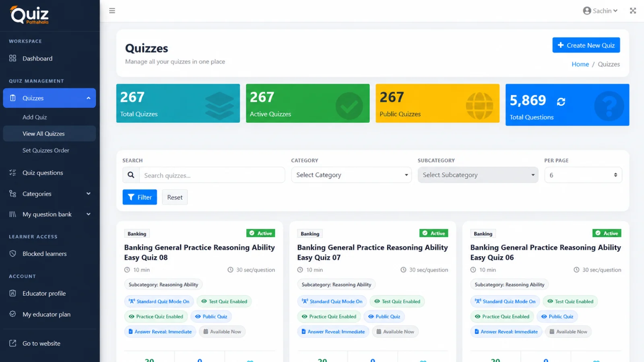Click the Quiz questions list icon

tap(13, 173)
